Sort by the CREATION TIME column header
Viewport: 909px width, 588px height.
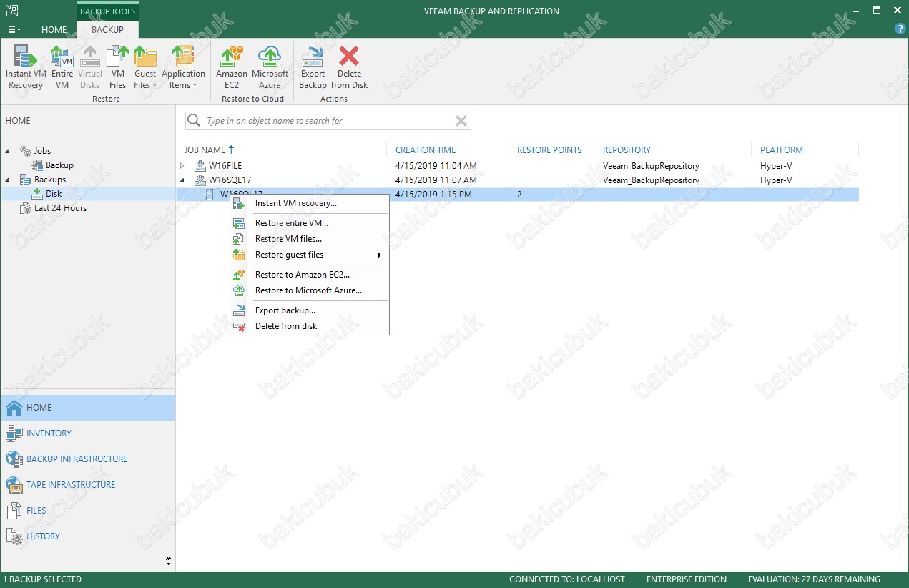pos(426,150)
